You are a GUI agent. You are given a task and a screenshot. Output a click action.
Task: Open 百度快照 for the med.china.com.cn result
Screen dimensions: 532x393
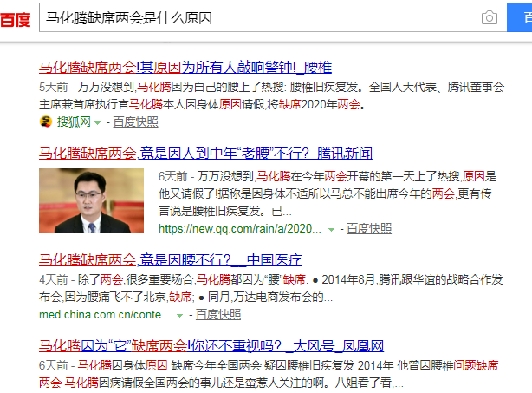[217, 314]
